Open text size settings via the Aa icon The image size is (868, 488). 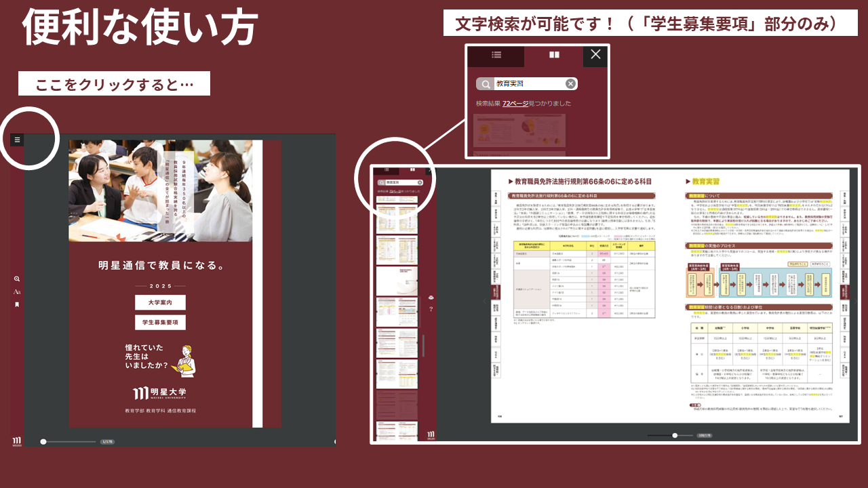[x=18, y=293]
